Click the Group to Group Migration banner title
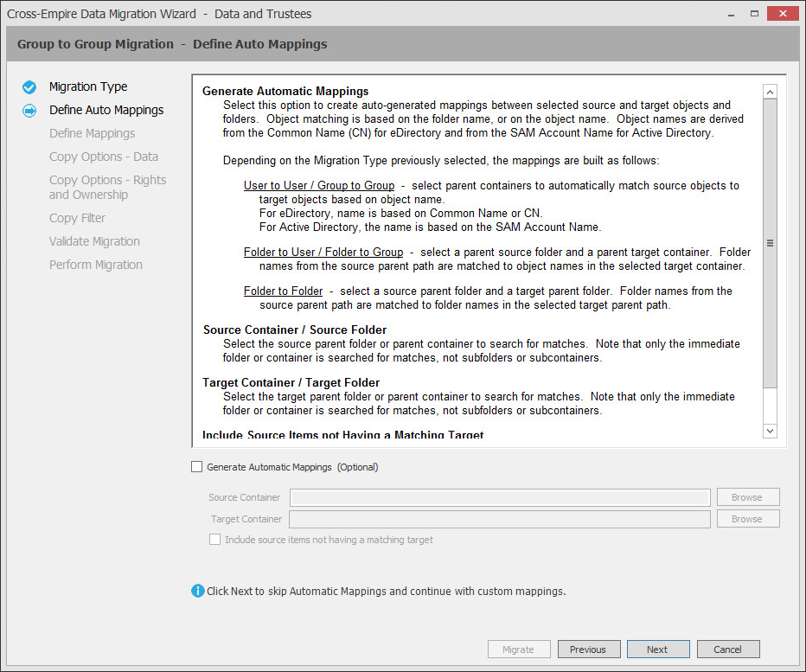 172,44
